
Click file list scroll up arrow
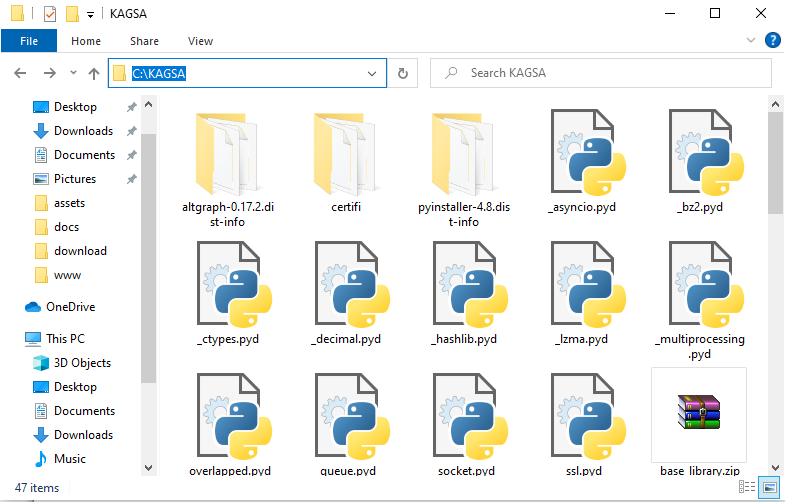click(775, 105)
